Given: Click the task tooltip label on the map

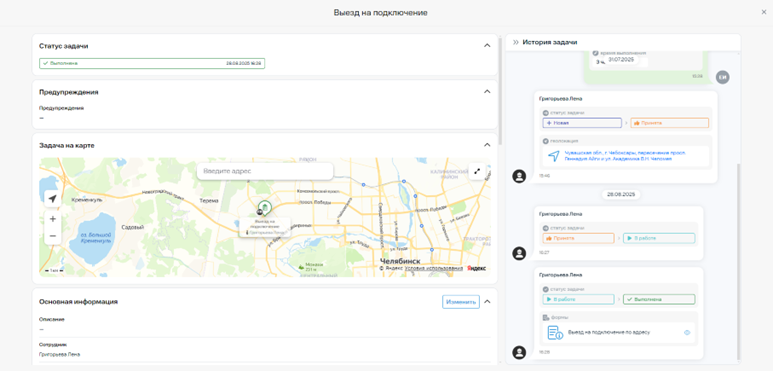Looking at the screenshot, I should [x=265, y=227].
